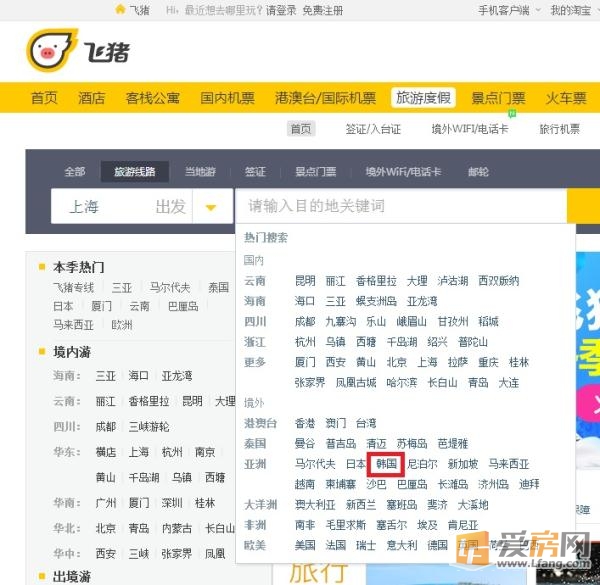This screenshot has width=600, height=585.
Task: Select the 上海 departure city field
Action: tap(122, 206)
